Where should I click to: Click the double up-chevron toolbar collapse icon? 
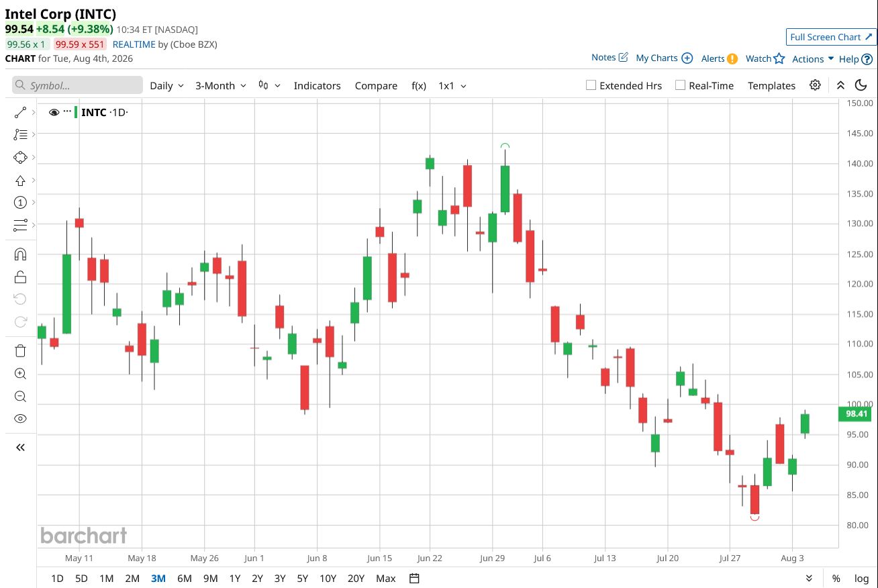(840, 85)
